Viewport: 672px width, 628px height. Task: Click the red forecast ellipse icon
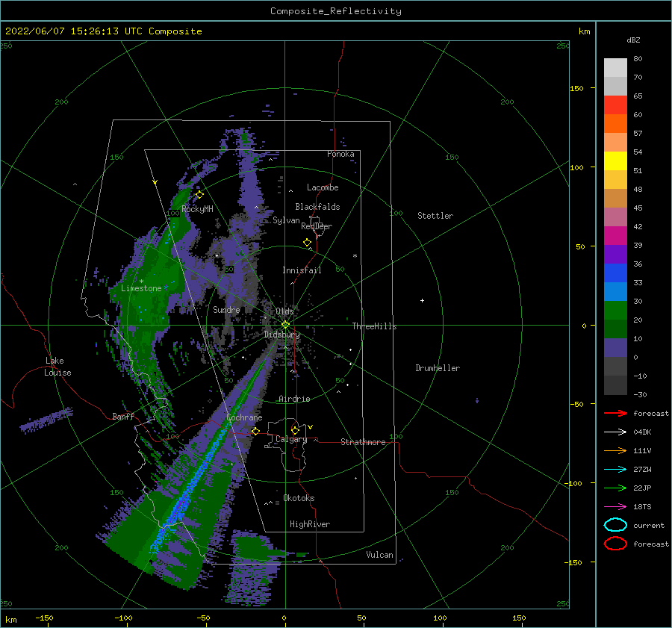pyautogui.click(x=615, y=544)
